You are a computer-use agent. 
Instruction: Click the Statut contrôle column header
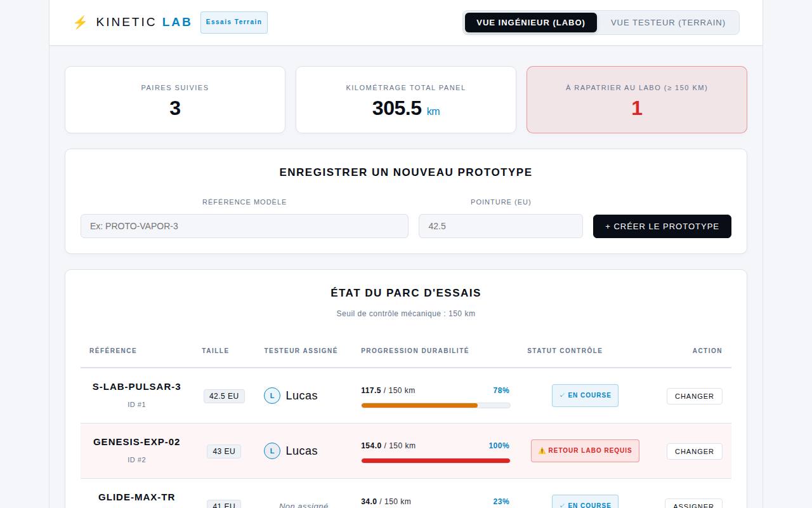565,351
